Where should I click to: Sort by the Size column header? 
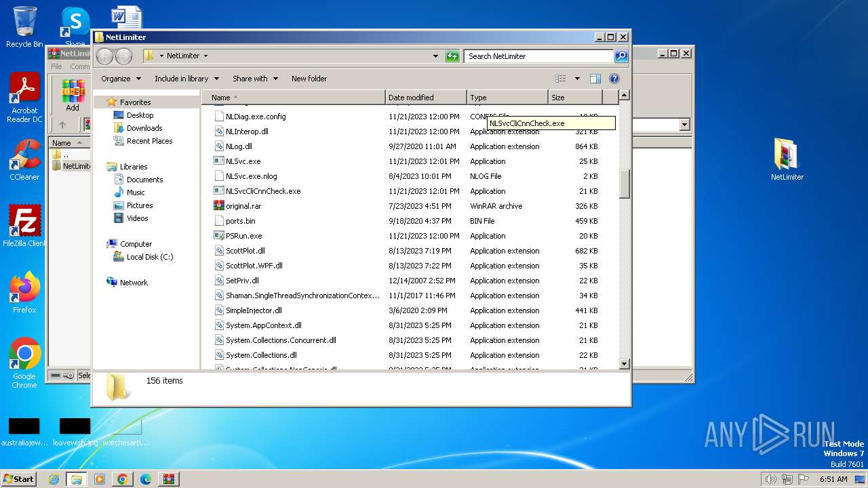point(575,98)
